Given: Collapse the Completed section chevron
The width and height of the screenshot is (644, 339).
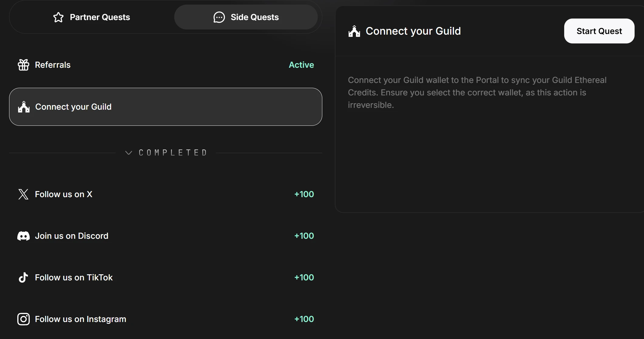Looking at the screenshot, I should 129,153.
